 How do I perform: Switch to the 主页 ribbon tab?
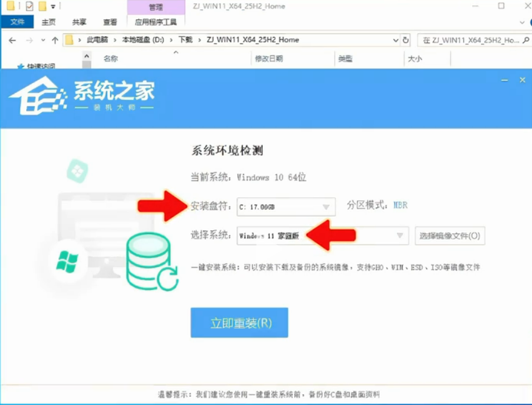click(x=49, y=22)
